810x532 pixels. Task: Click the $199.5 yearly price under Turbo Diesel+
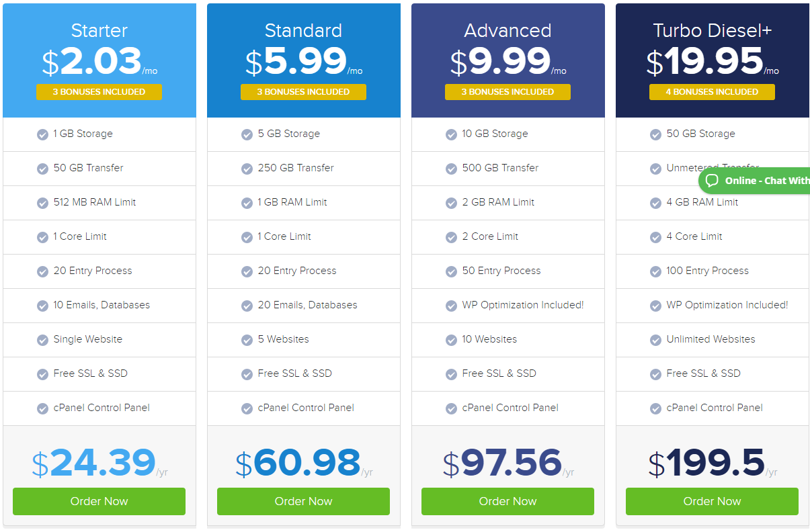[708, 462]
